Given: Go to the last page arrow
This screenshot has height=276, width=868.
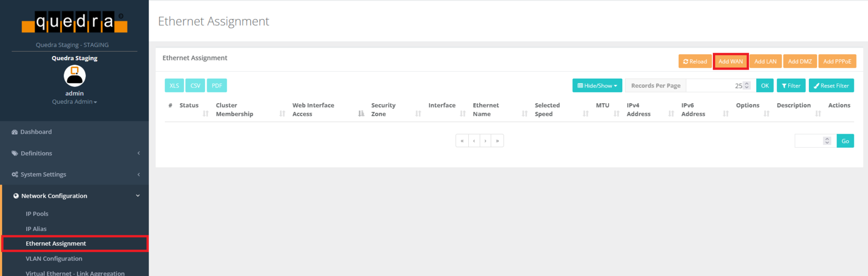Looking at the screenshot, I should coord(497,141).
